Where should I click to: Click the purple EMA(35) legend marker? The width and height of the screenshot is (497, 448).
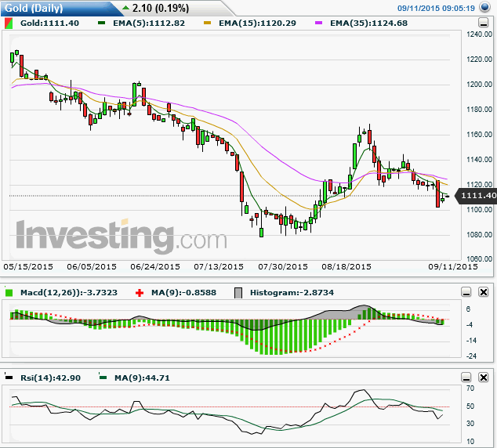tap(318, 23)
